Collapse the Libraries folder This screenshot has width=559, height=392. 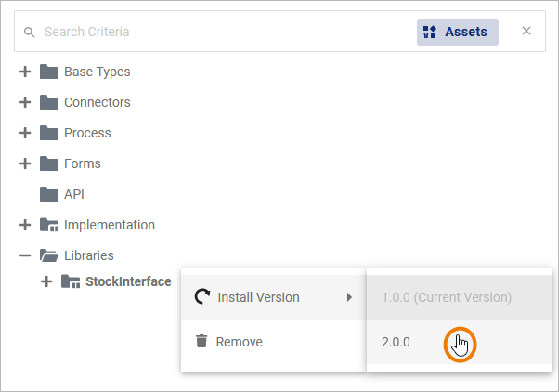[25, 255]
